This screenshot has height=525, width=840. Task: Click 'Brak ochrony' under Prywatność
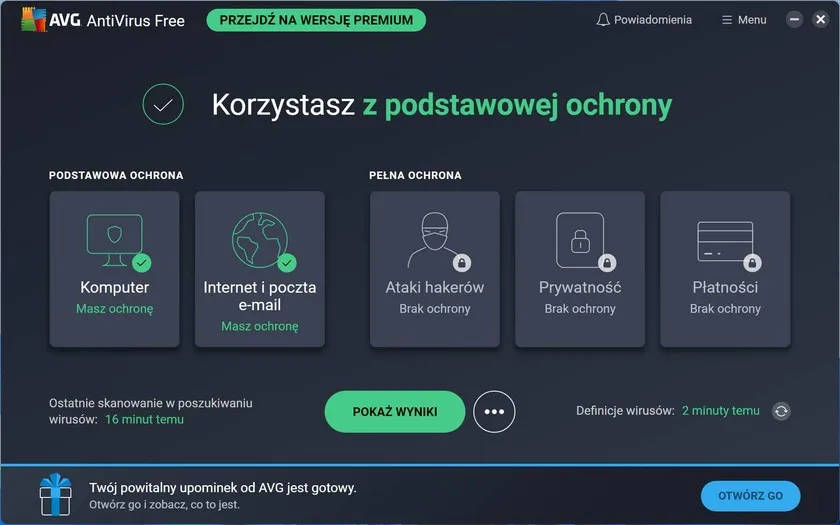coord(580,309)
